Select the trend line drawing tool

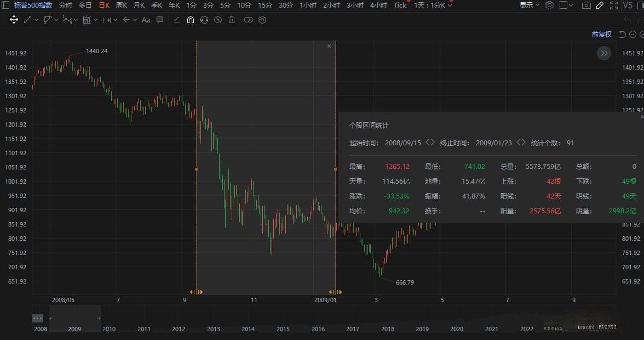pos(27,20)
